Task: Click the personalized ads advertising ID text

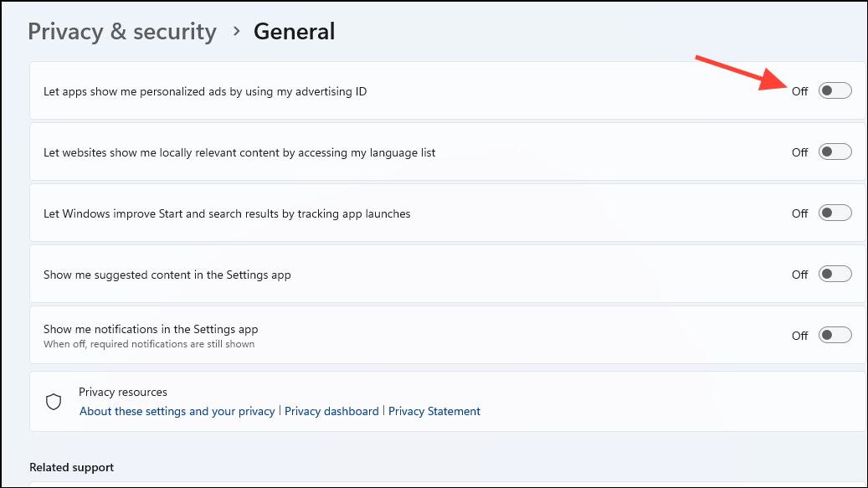Action: click(205, 91)
